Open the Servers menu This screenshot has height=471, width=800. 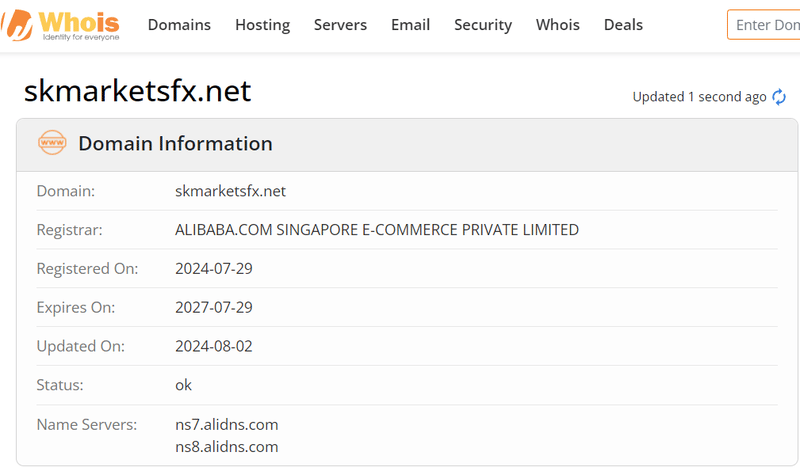(340, 24)
